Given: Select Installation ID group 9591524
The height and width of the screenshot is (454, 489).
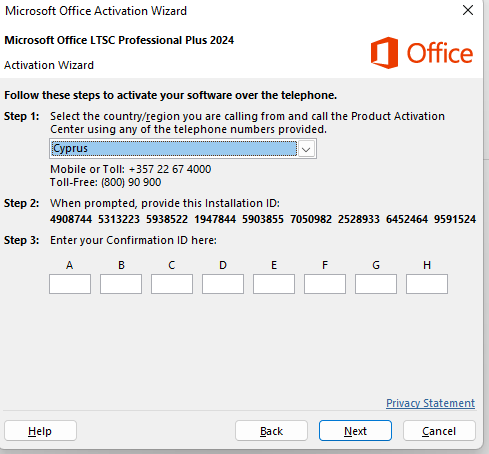Looking at the screenshot, I should point(455,219).
